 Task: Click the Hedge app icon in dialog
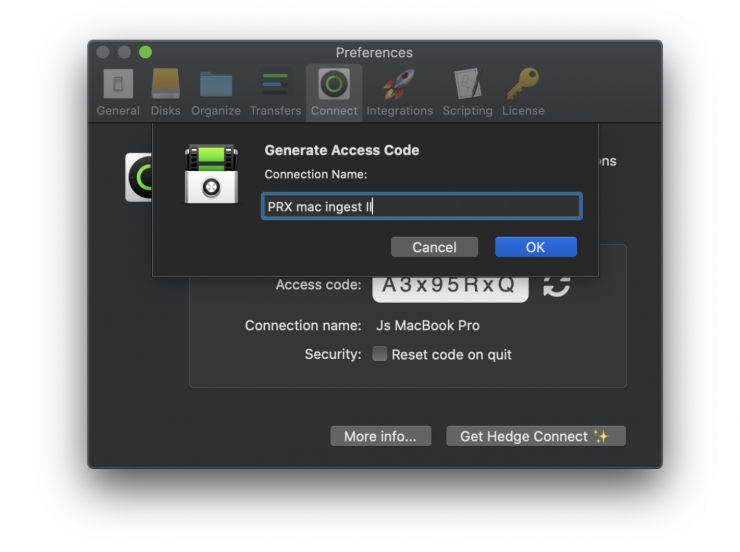tap(211, 175)
